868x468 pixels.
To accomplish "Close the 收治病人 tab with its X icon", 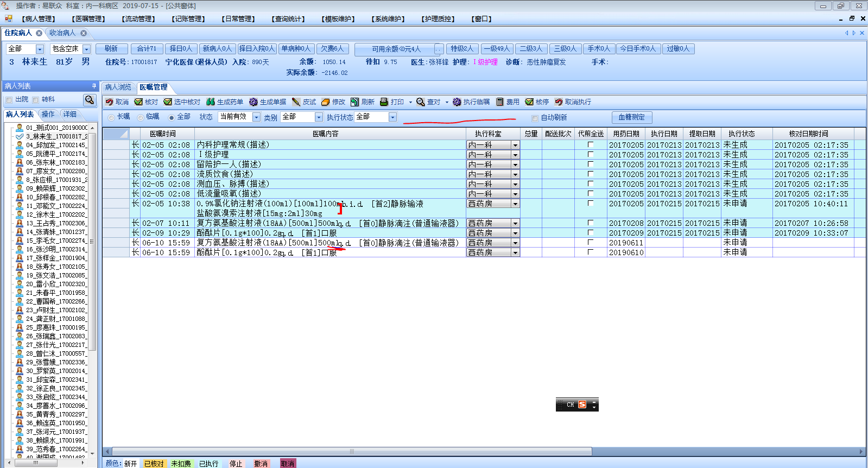I will (84, 33).
